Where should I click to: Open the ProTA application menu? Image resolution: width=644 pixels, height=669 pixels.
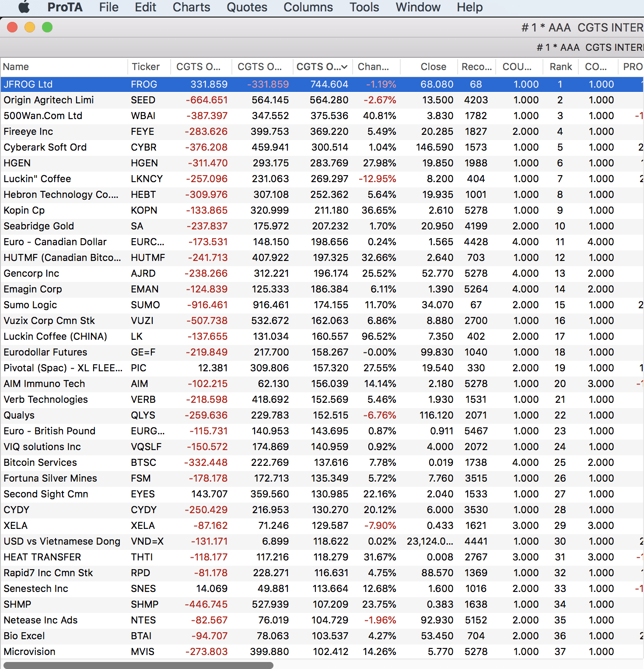point(65,7)
